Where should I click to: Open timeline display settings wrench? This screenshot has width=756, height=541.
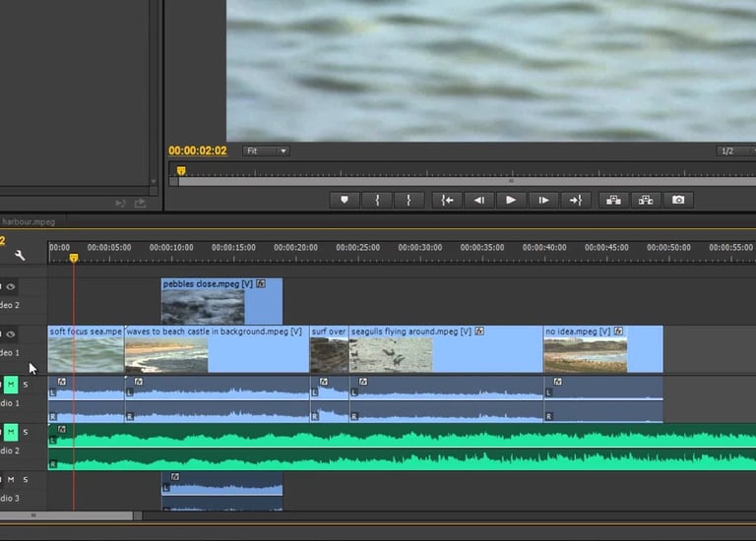pyautogui.click(x=20, y=255)
